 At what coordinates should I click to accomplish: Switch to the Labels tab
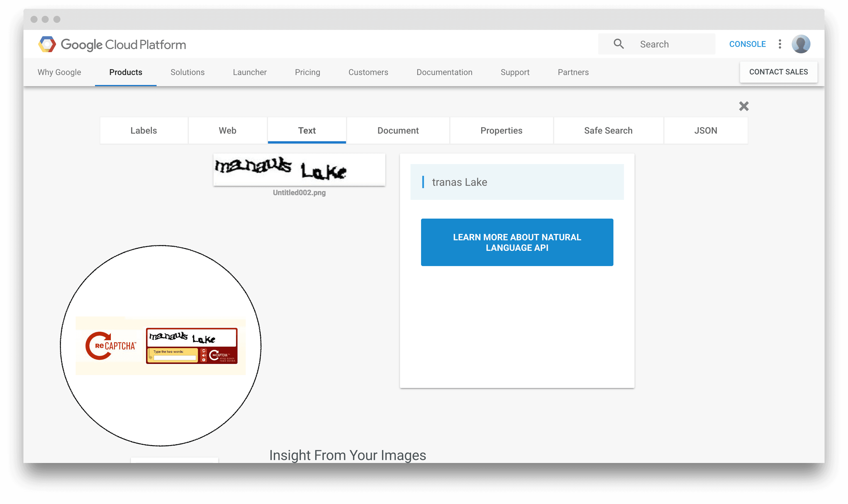tap(144, 130)
